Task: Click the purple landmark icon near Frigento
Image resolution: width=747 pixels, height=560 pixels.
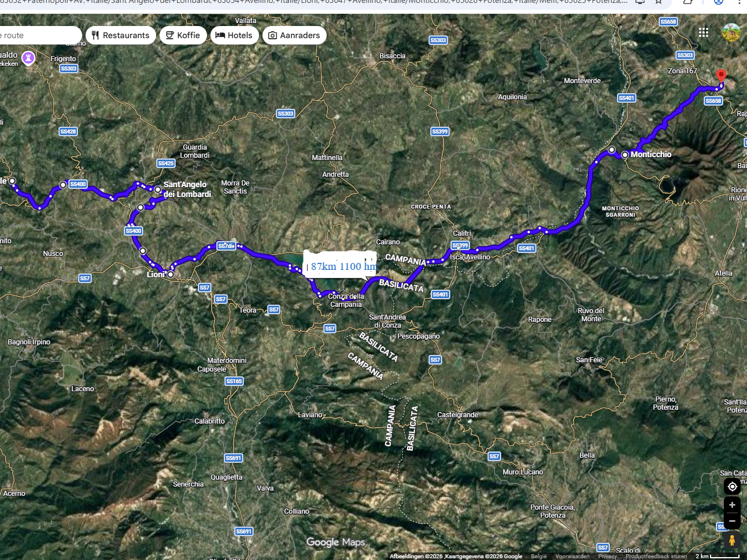Action: pyautogui.click(x=28, y=58)
